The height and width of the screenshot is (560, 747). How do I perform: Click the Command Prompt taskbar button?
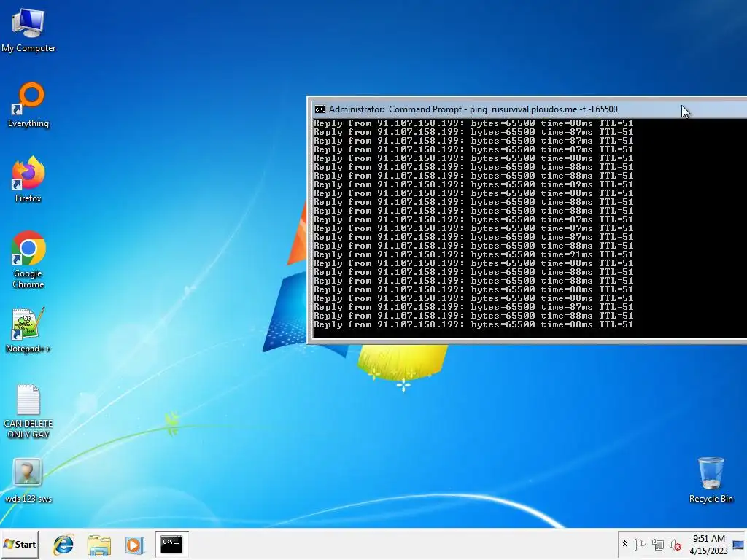point(171,544)
